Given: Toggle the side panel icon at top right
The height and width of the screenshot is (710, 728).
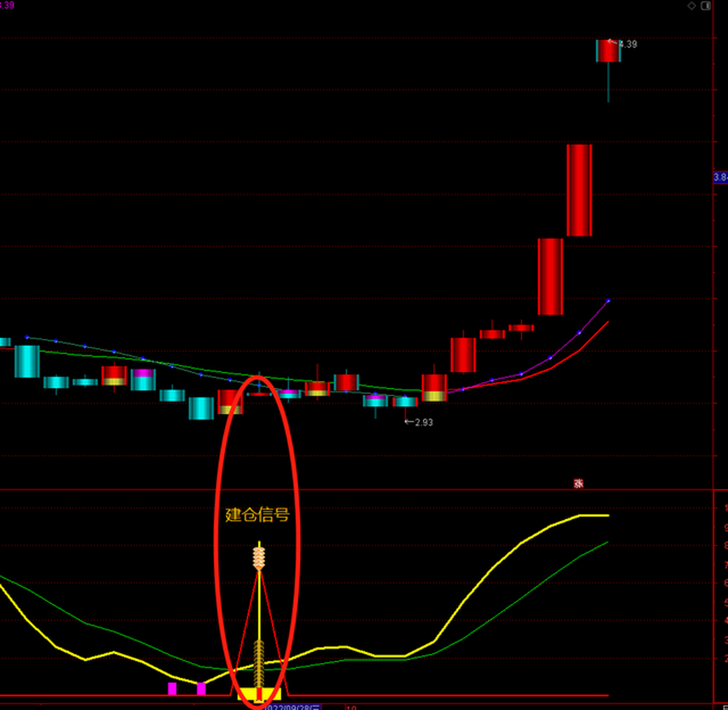Looking at the screenshot, I should tap(706, 6).
